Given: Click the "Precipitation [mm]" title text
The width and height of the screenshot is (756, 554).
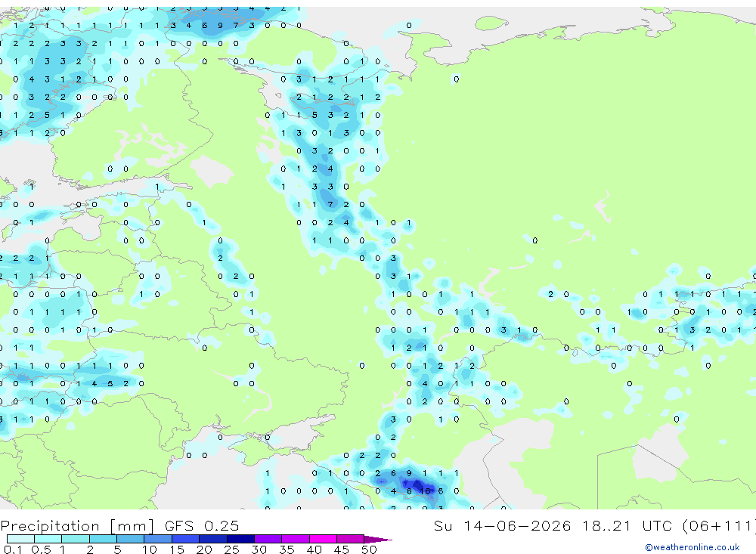Looking at the screenshot, I should 77,525.
